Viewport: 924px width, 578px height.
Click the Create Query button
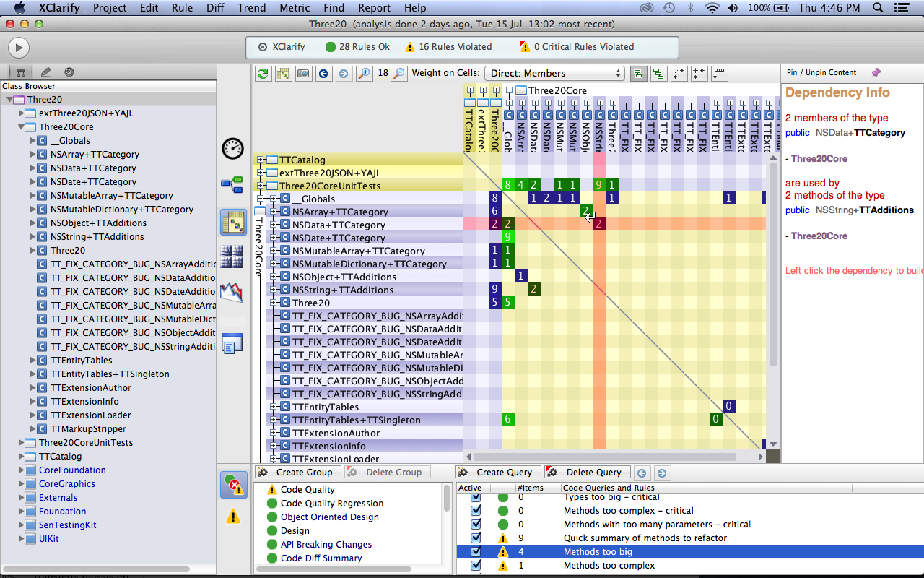[497, 473]
